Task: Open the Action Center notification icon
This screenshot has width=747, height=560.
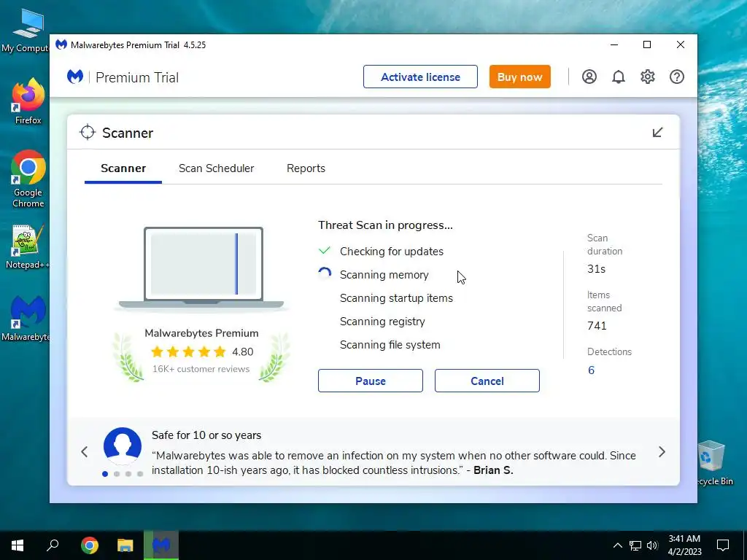Action: click(723, 545)
